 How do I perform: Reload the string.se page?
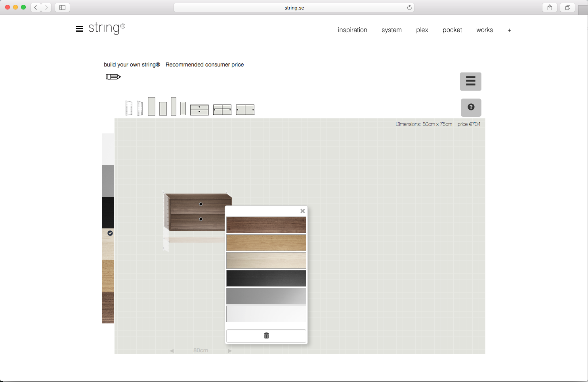[409, 8]
